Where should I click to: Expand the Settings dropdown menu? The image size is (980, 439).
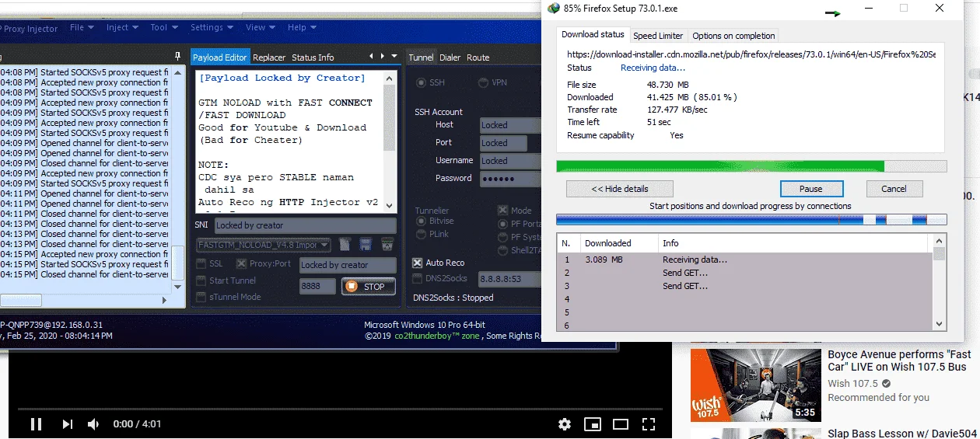212,27
